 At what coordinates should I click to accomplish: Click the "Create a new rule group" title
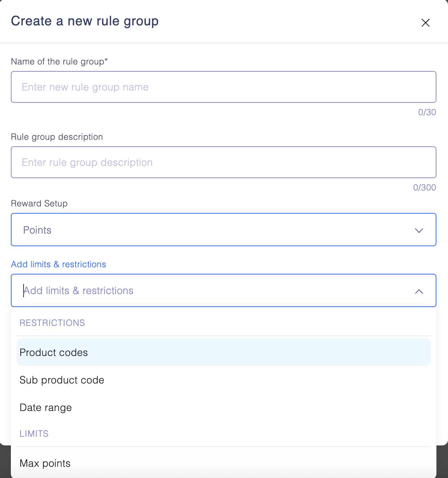click(85, 21)
